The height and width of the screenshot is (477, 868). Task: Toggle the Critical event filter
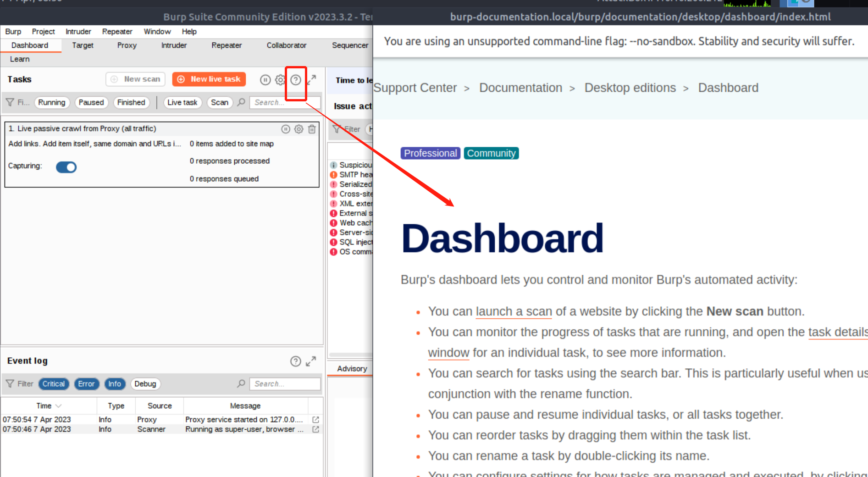point(54,384)
